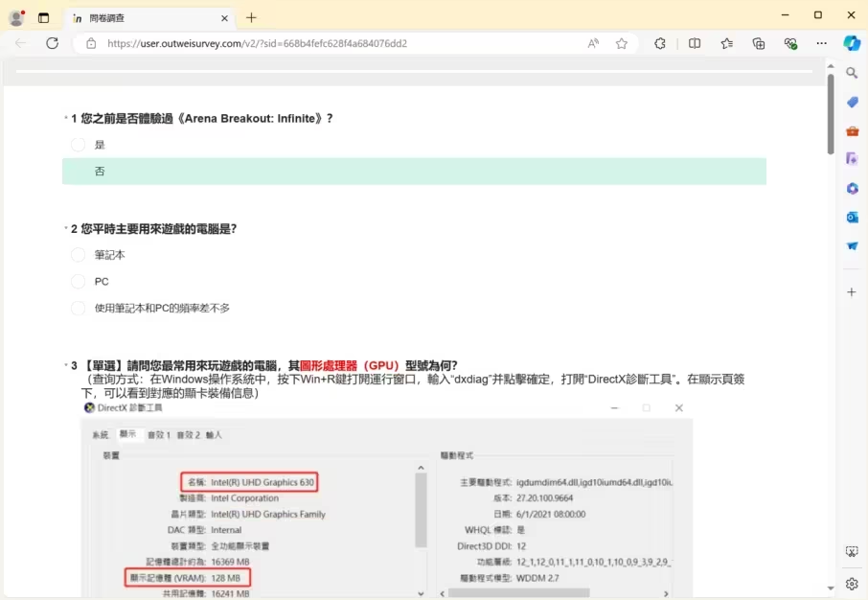Open the Favorites list icon

[x=727, y=43]
